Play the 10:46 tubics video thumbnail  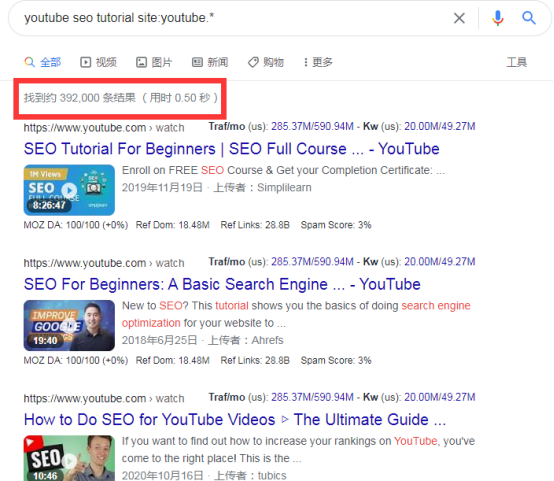(x=69, y=458)
